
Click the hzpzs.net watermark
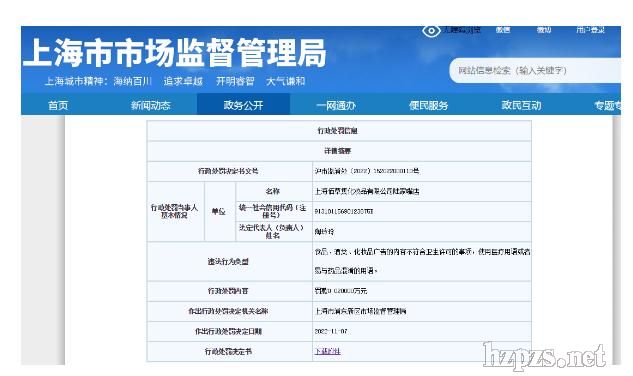[544, 356]
